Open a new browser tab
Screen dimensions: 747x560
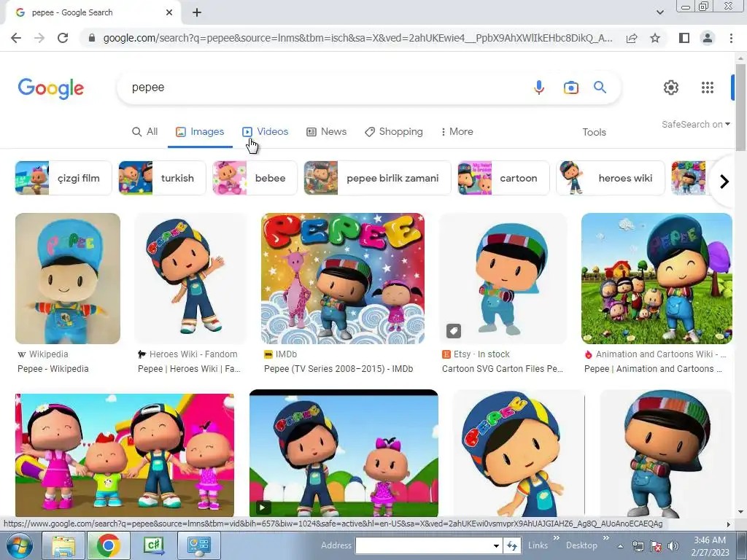point(197,13)
